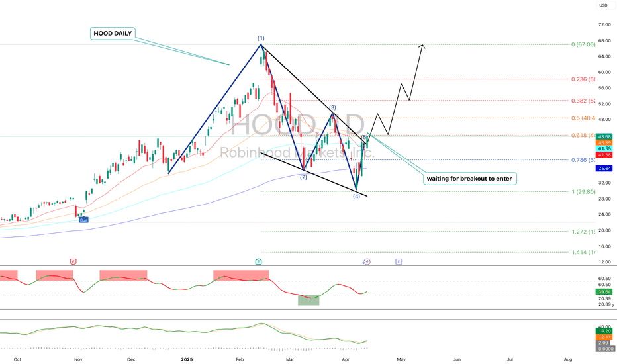617x364 pixels.
Task: Click the green oversold zone box in oscillator
Action: click(x=308, y=300)
